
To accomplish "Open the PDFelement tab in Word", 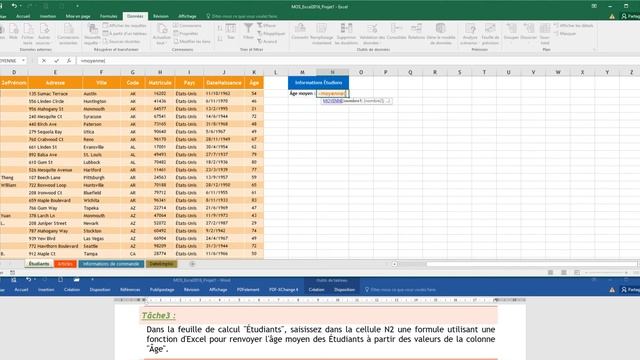I will pos(248,290).
